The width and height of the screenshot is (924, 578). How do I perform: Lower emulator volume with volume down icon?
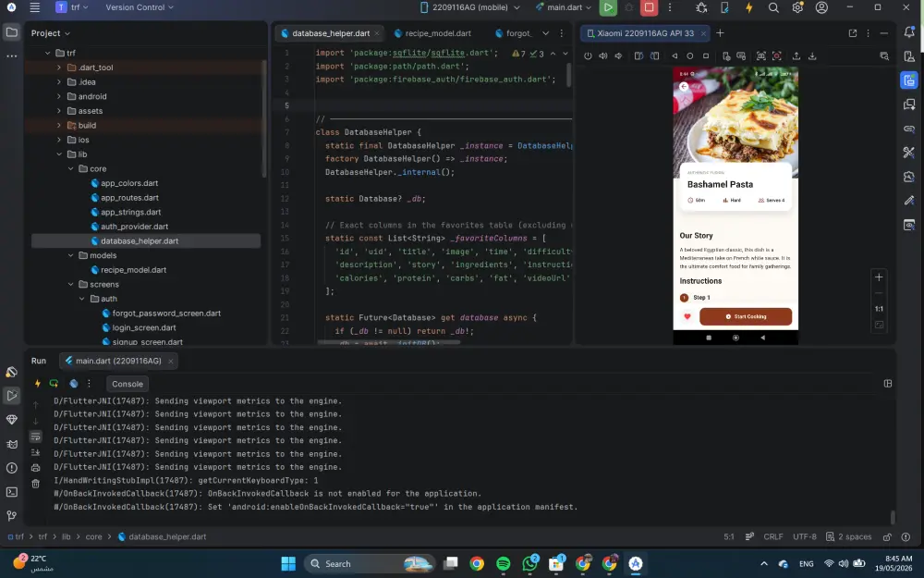[x=618, y=56]
